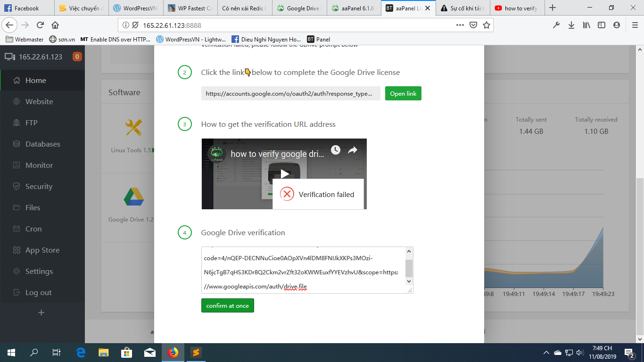Click the textarea scroll down arrow
644x362 pixels.
coord(409,281)
